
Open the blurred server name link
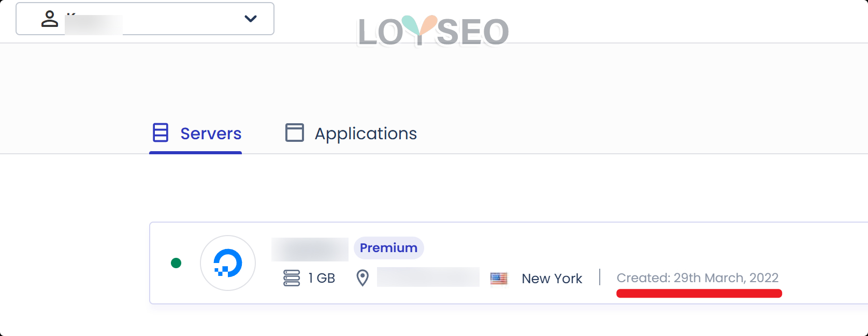pos(310,249)
